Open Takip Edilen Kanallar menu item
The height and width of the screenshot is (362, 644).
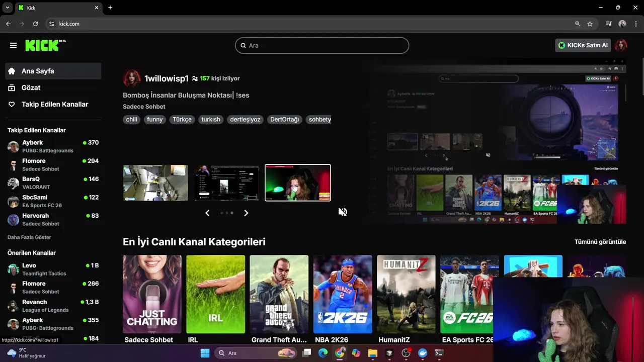pyautogui.click(x=53, y=104)
